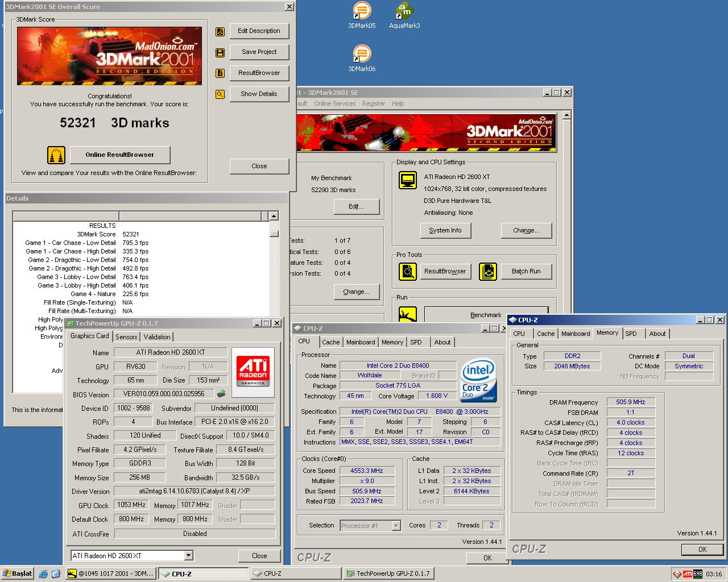
Task: Close the Overall Score dialog via Close button
Action: (259, 166)
